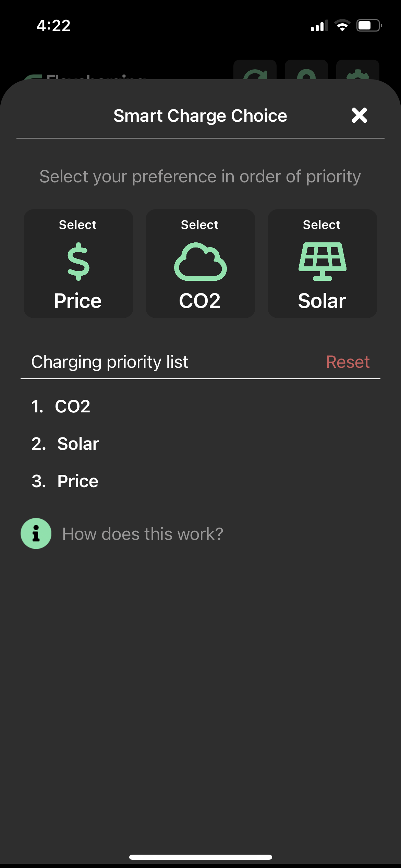Click the Charging priority list heading
The height and width of the screenshot is (868, 401).
[110, 362]
